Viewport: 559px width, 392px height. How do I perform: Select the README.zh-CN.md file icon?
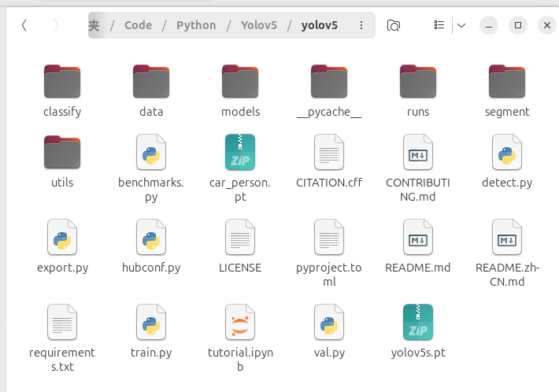[507, 237]
